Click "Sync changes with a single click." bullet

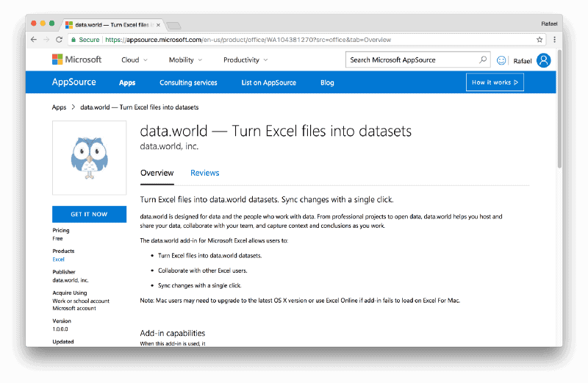199,285
